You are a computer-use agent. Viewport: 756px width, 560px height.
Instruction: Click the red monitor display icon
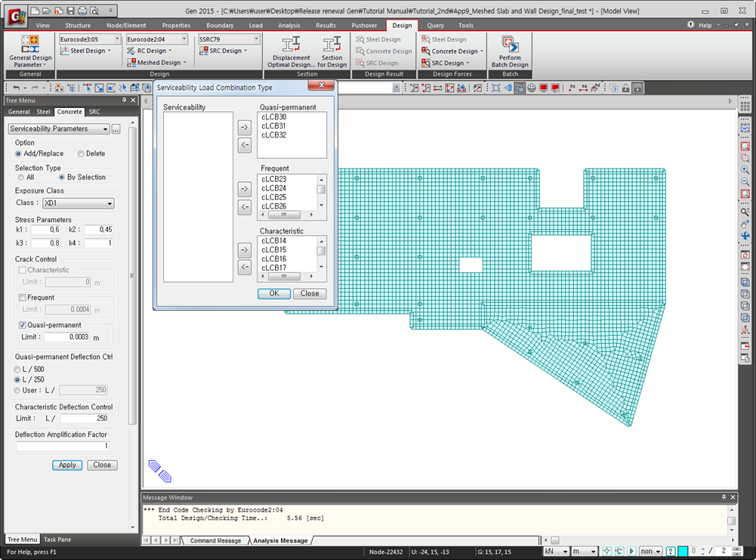(543, 88)
